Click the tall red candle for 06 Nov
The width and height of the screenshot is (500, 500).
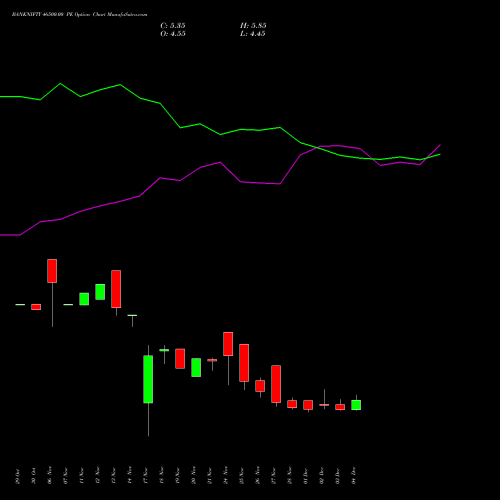(52, 271)
